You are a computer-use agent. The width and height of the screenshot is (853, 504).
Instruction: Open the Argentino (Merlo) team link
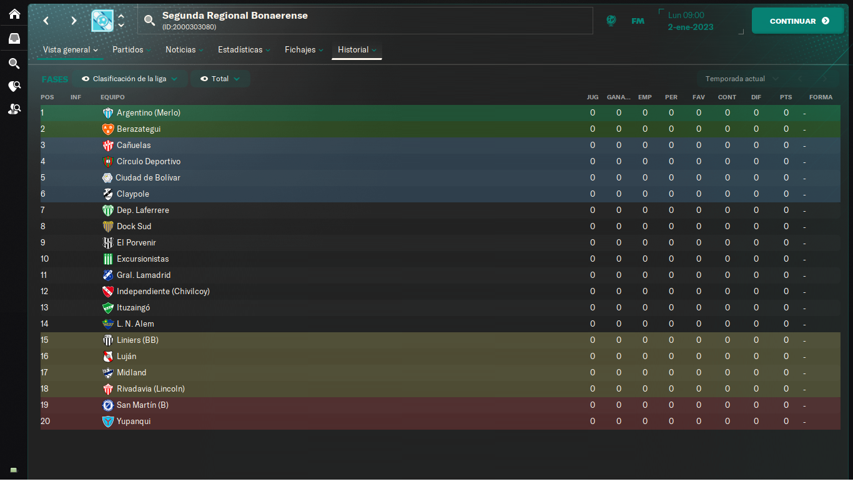coord(149,113)
